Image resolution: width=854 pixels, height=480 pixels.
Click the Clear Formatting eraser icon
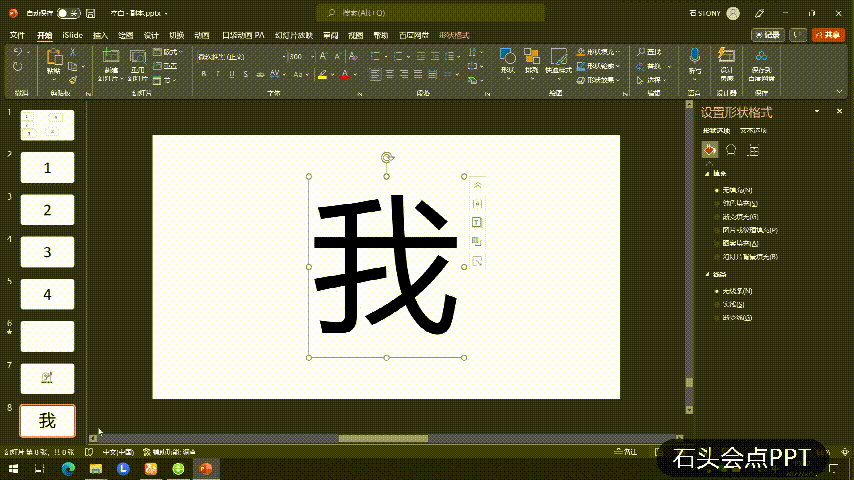353,56
